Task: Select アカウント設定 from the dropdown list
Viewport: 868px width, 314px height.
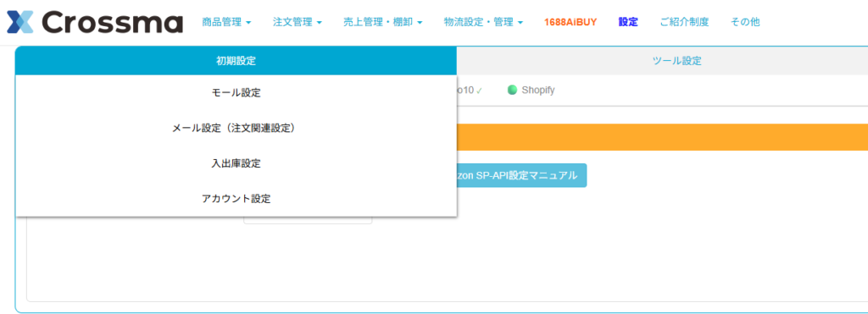Action: click(x=236, y=199)
